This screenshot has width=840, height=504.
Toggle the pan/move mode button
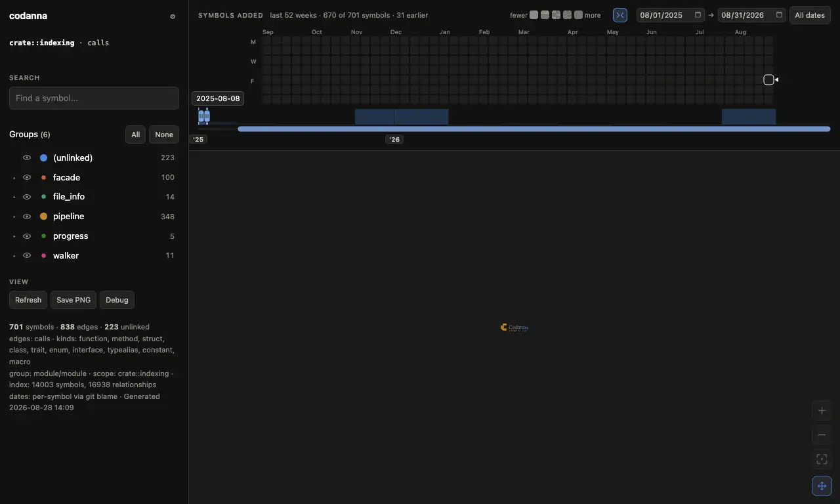(x=822, y=486)
